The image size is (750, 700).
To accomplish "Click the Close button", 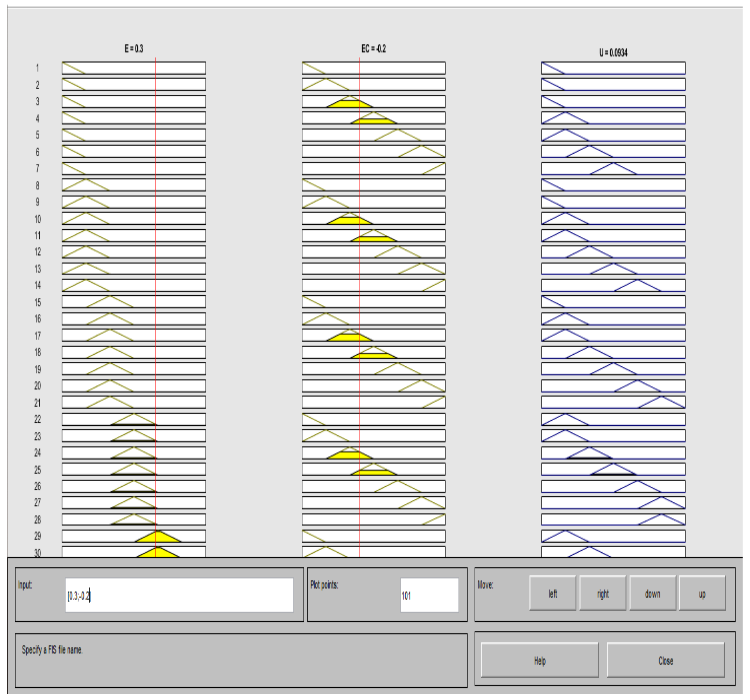I will click(665, 661).
